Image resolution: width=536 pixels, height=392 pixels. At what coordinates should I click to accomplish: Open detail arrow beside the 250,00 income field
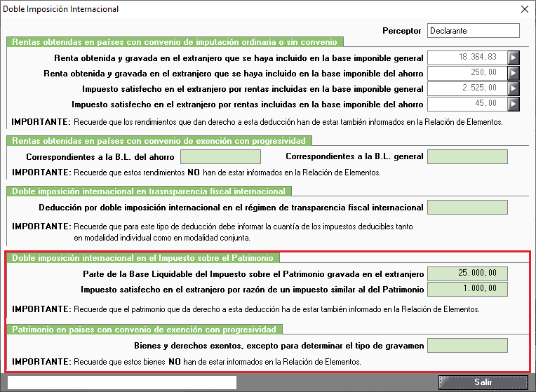point(514,73)
